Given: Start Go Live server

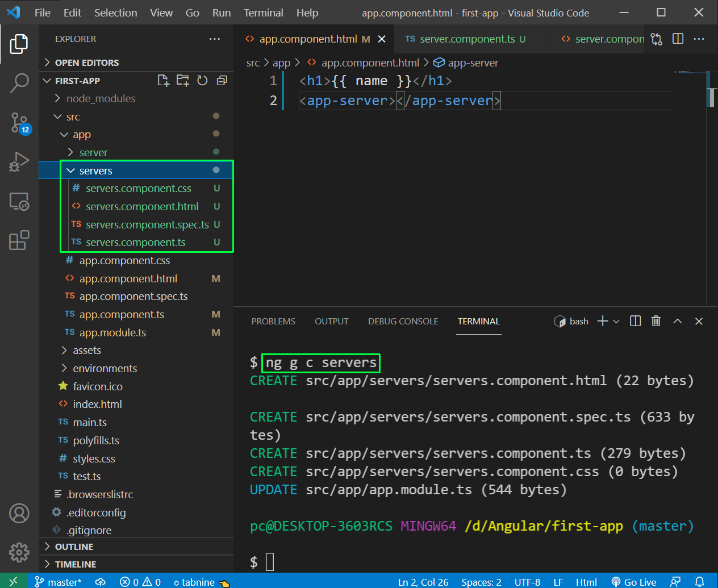Looking at the screenshot, I should coord(634,582).
